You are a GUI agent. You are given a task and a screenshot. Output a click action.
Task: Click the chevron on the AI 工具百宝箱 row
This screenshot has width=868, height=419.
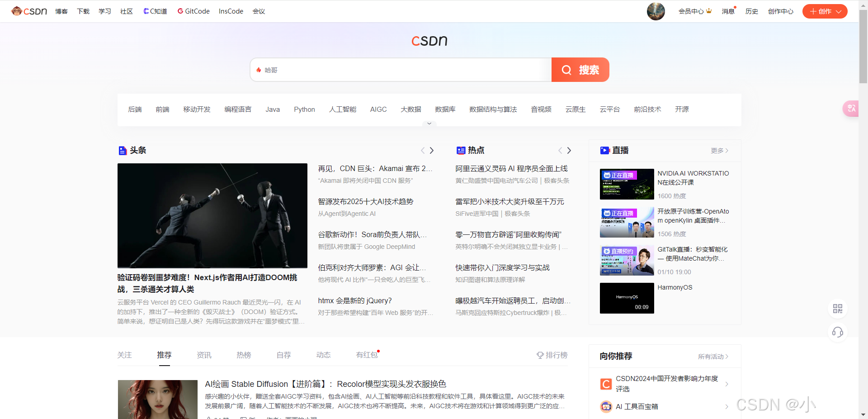[x=726, y=406]
